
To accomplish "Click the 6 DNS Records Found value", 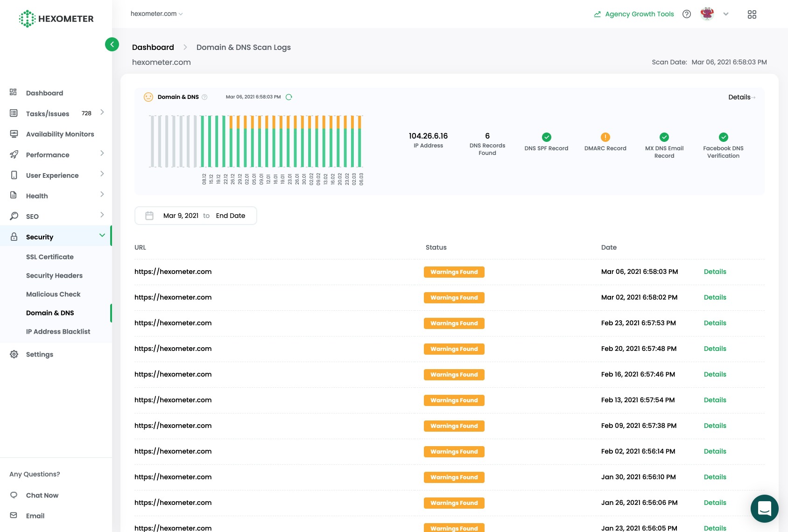I will 487,136.
